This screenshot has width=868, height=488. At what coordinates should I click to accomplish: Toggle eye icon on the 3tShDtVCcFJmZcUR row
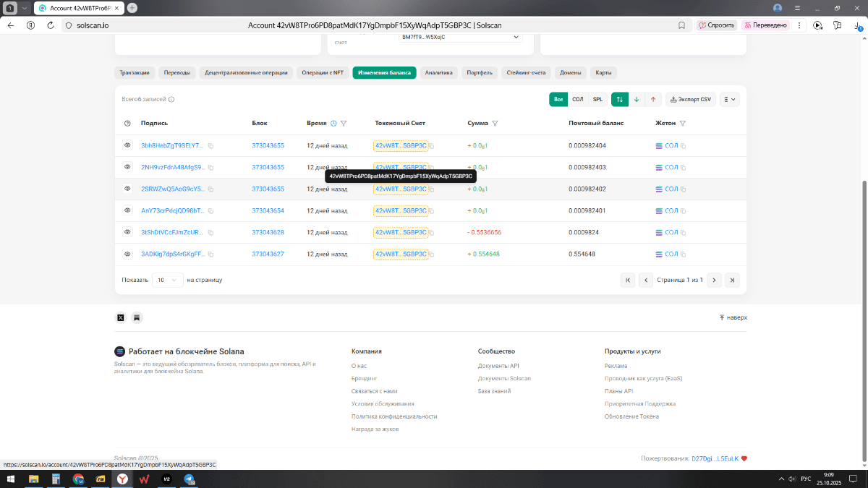click(127, 232)
